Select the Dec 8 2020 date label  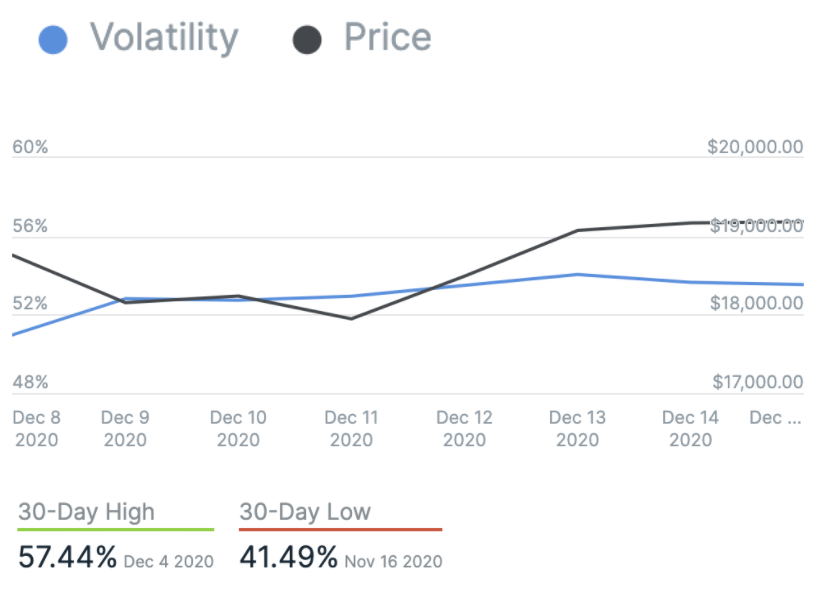pos(36,429)
